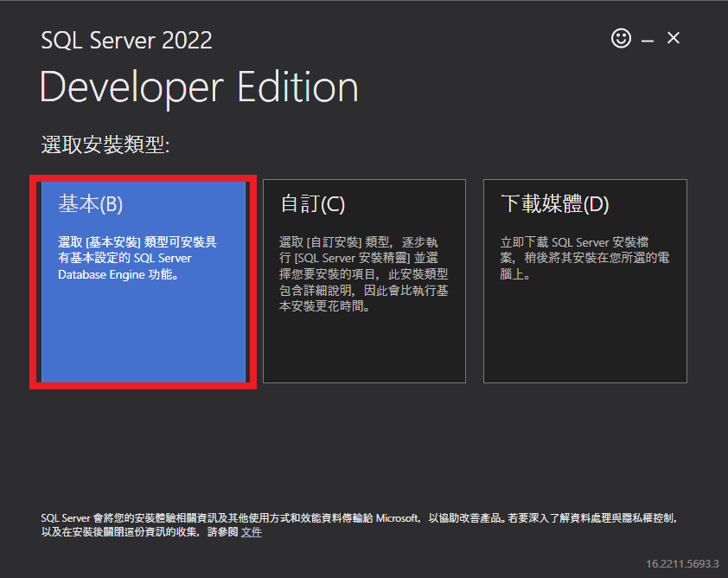Open the 文件 documentation link
The image size is (728, 578).
[x=252, y=532]
